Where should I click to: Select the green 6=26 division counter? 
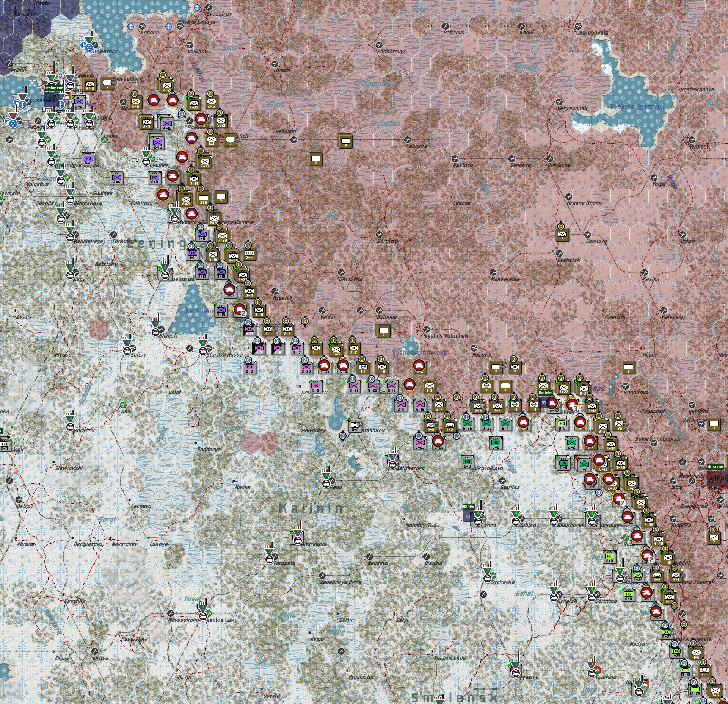coord(467,424)
